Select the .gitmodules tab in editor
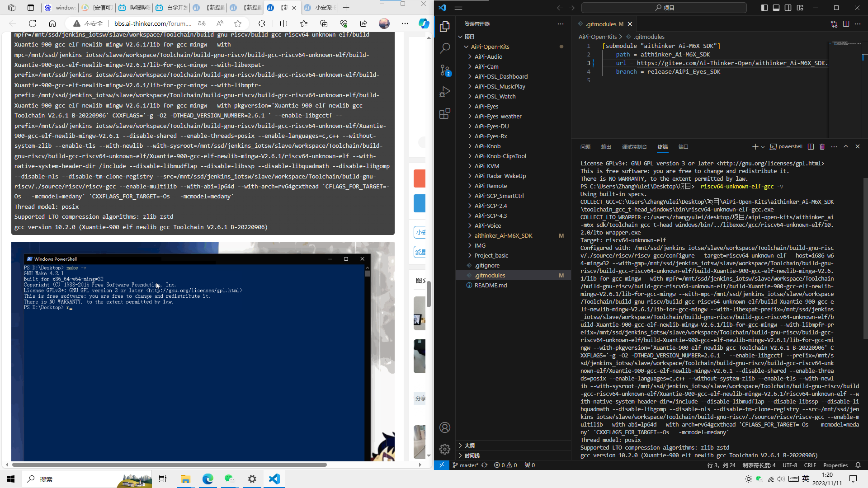868x488 pixels. pyautogui.click(x=602, y=24)
